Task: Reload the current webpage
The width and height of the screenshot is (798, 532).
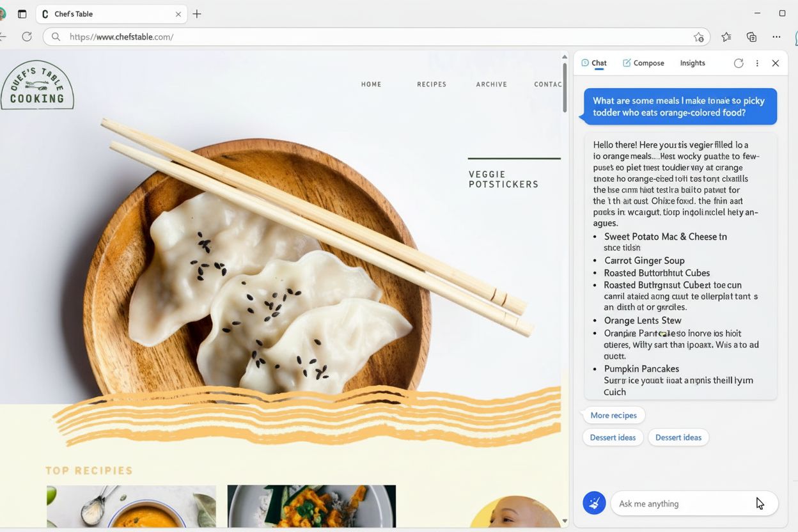Action: tap(27, 36)
